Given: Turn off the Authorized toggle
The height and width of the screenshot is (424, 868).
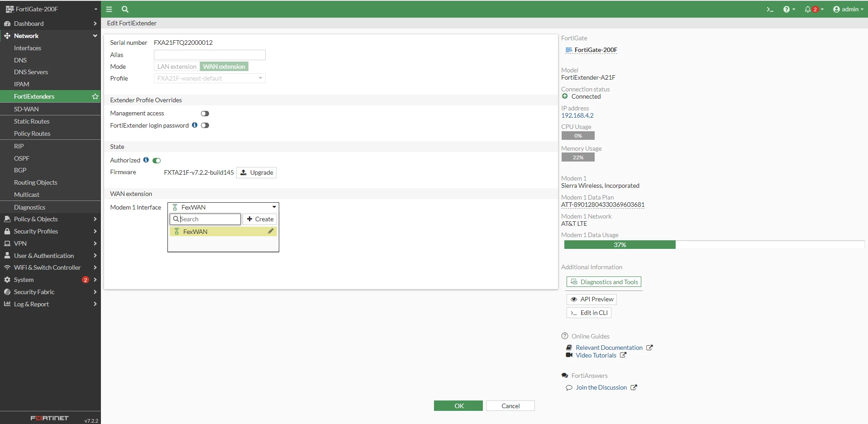Looking at the screenshot, I should pyautogui.click(x=157, y=161).
